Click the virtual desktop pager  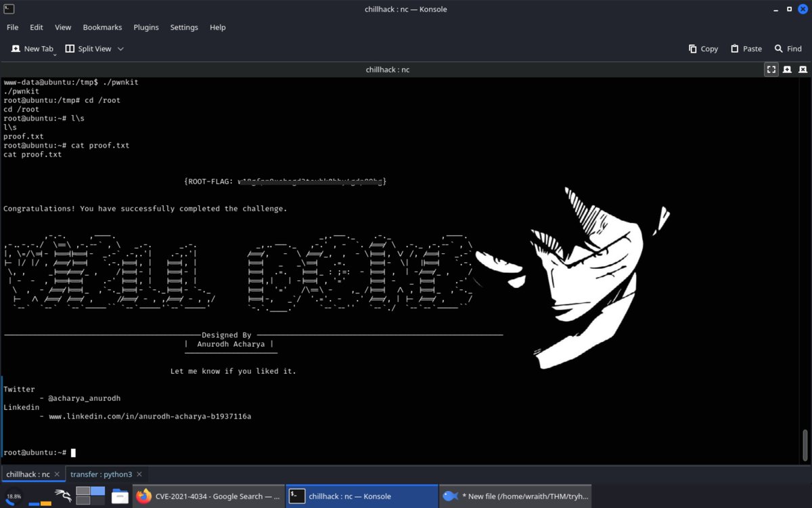[90, 496]
